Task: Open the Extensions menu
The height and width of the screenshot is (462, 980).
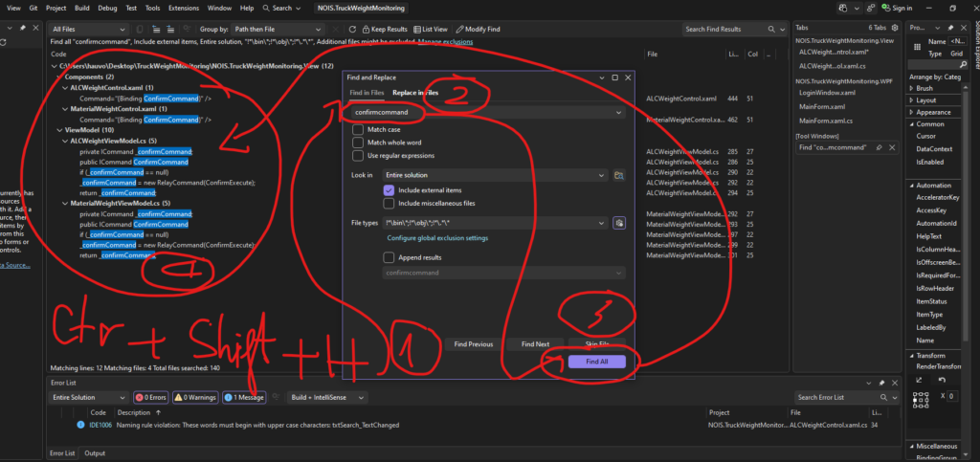Action: click(x=182, y=8)
